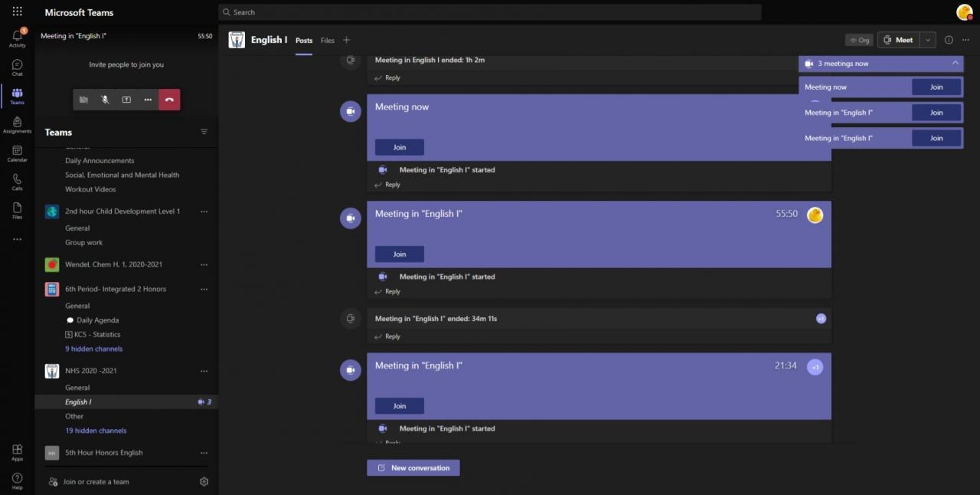
Task: Switch to the Posts tab
Action: 304,41
